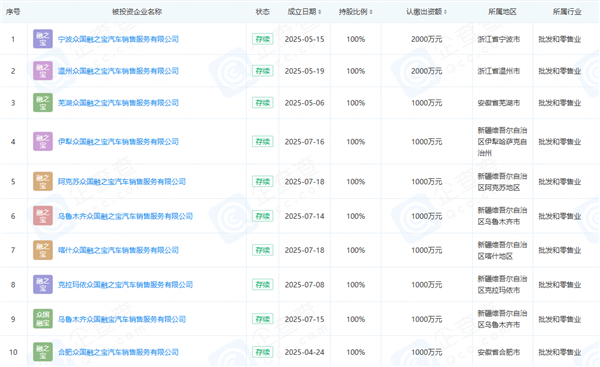Click the 存续 status tag in row 1

262,39
